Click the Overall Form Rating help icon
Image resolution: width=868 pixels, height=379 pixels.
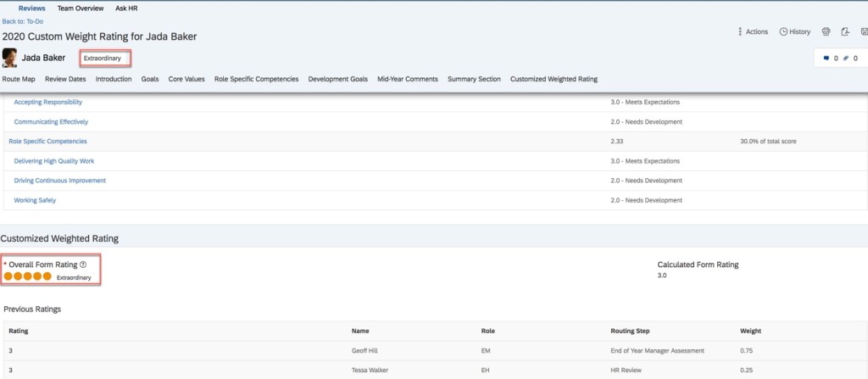tap(83, 265)
